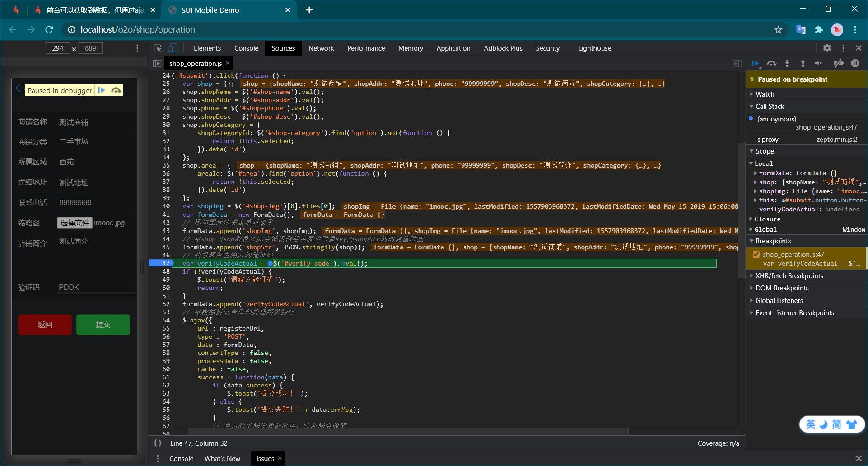The width and height of the screenshot is (868, 466).
Task: Click the red 返回 button
Action: pos(45,325)
